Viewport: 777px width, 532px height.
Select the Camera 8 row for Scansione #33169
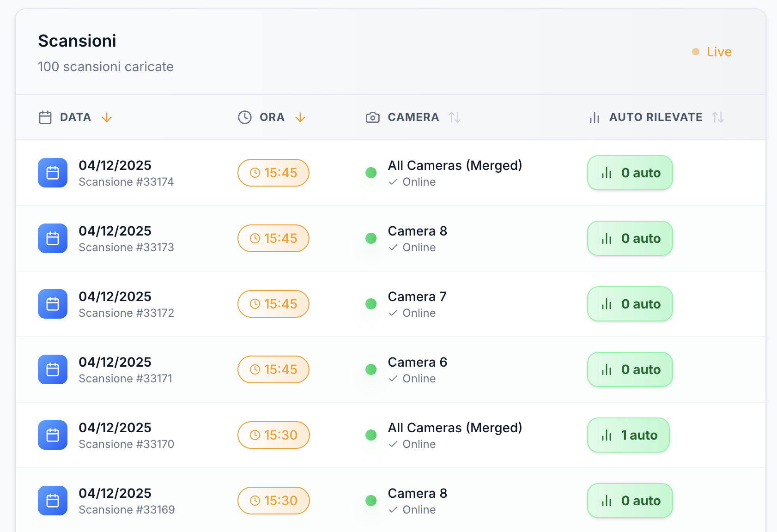coord(417,493)
